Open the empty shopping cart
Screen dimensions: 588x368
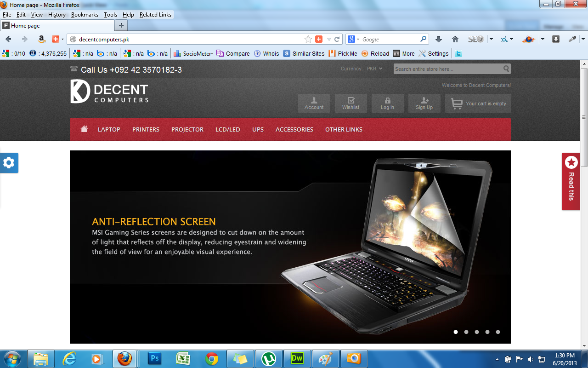pos(478,103)
